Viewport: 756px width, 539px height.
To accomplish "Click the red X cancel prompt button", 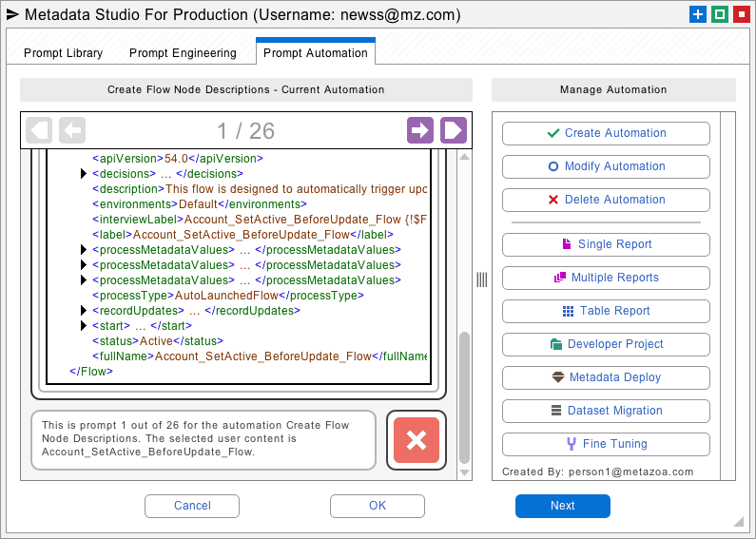I will point(417,440).
